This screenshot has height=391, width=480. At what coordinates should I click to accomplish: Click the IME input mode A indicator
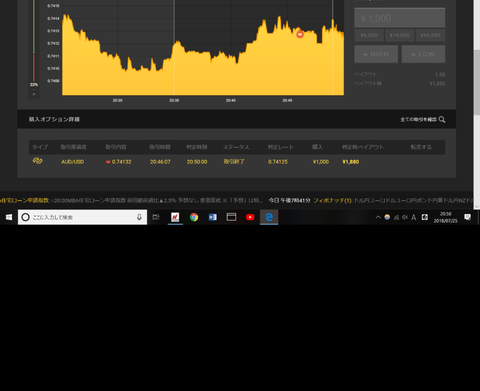[414, 217]
